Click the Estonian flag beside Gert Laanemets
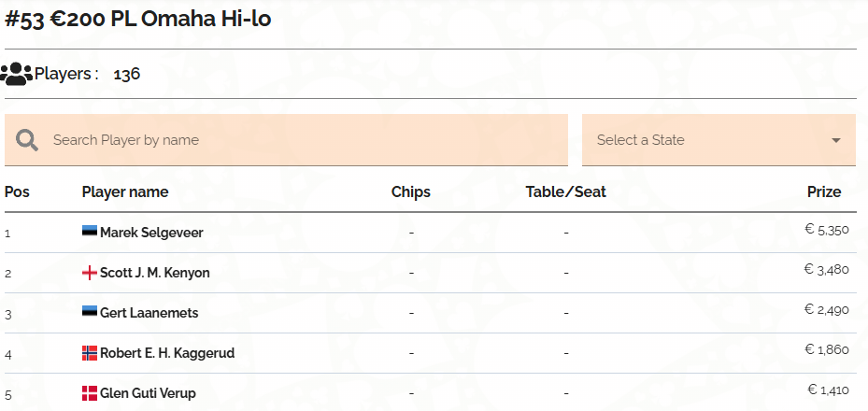 click(90, 311)
